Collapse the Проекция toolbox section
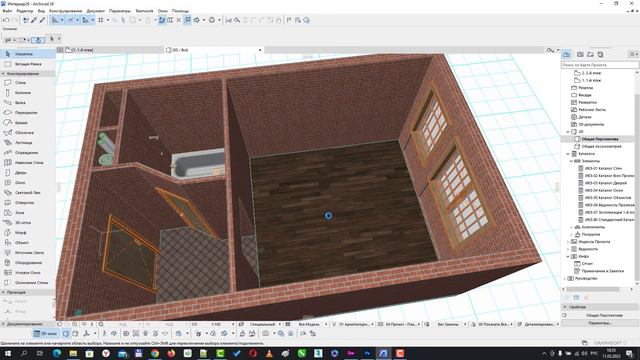The width and height of the screenshot is (640, 360). click(3, 292)
